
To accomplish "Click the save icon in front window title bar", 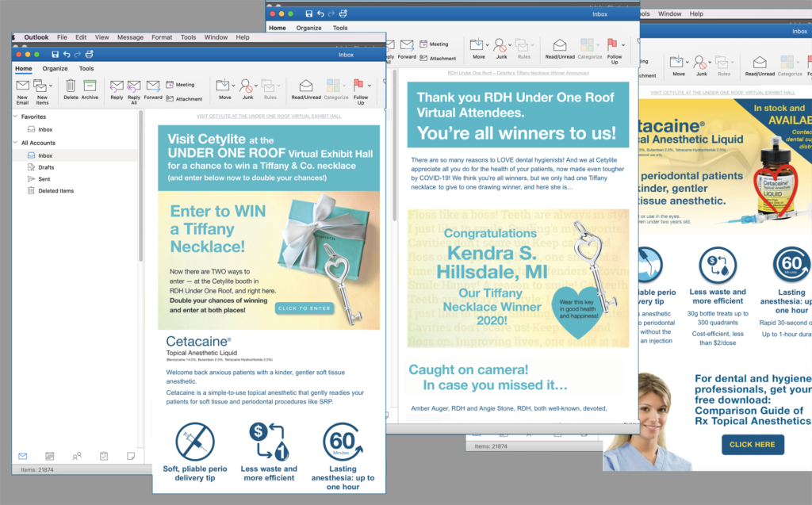I will [x=55, y=54].
